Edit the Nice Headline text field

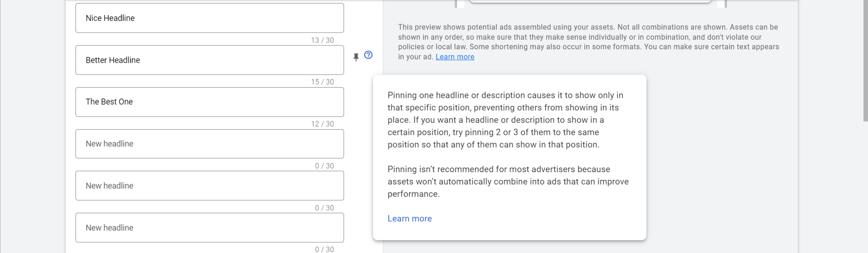coord(210,18)
